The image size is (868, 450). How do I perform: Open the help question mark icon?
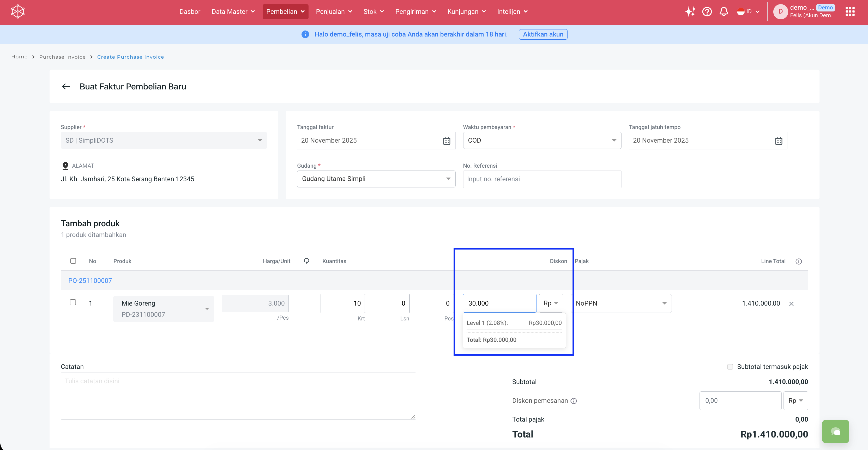707,12
